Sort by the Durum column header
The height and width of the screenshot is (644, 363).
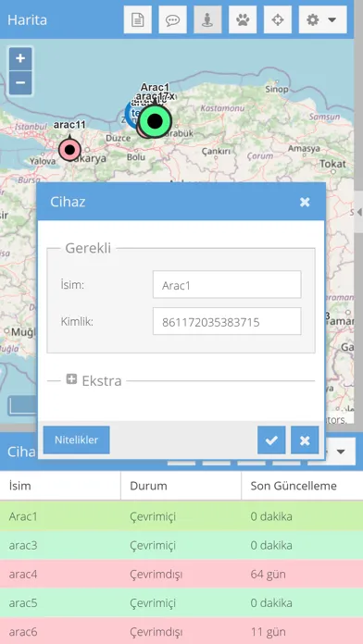(181, 486)
